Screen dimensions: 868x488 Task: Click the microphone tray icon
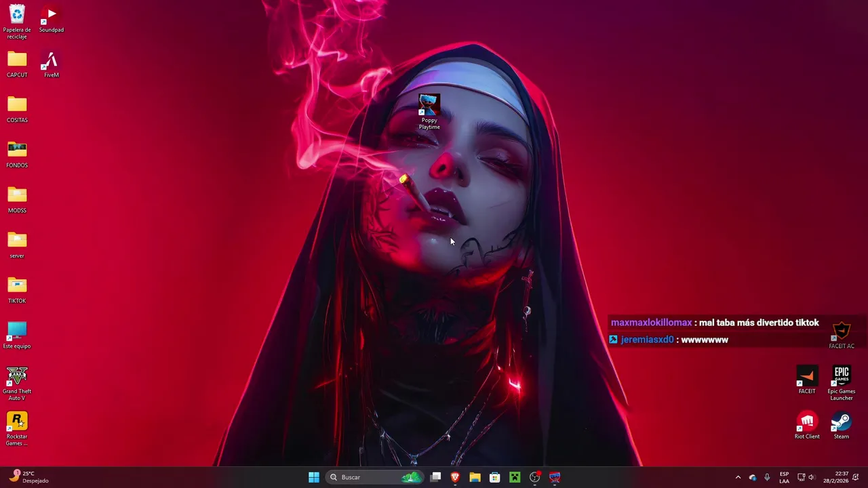click(x=767, y=477)
